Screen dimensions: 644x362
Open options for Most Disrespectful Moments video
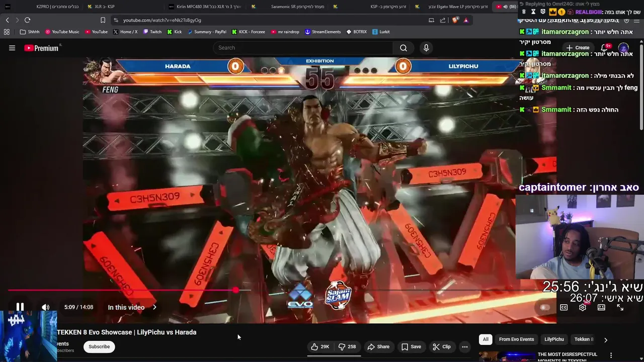(x=611, y=355)
